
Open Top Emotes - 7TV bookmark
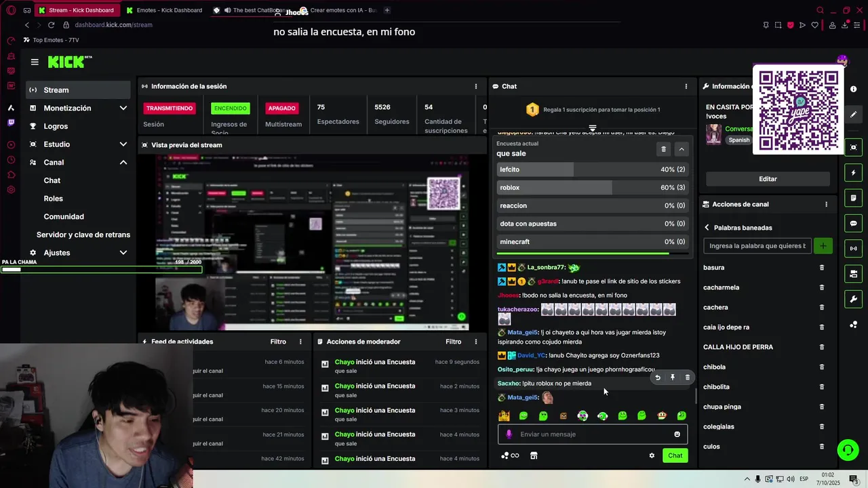coord(51,40)
